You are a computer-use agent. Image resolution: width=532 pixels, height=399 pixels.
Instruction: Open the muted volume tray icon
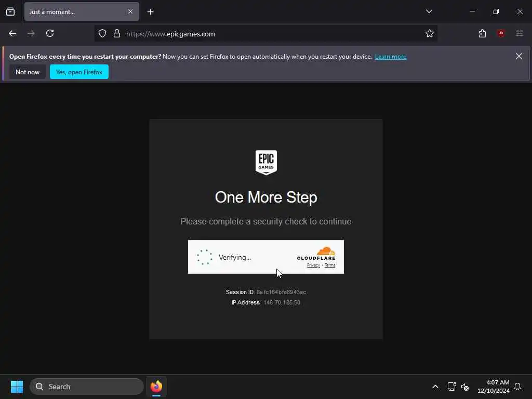(x=465, y=387)
